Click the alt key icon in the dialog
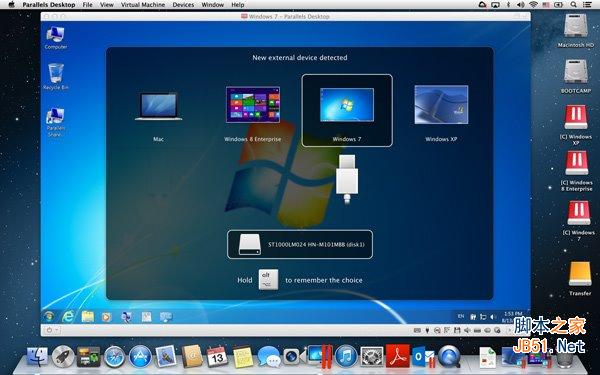This screenshot has width=600, height=375. [x=268, y=280]
